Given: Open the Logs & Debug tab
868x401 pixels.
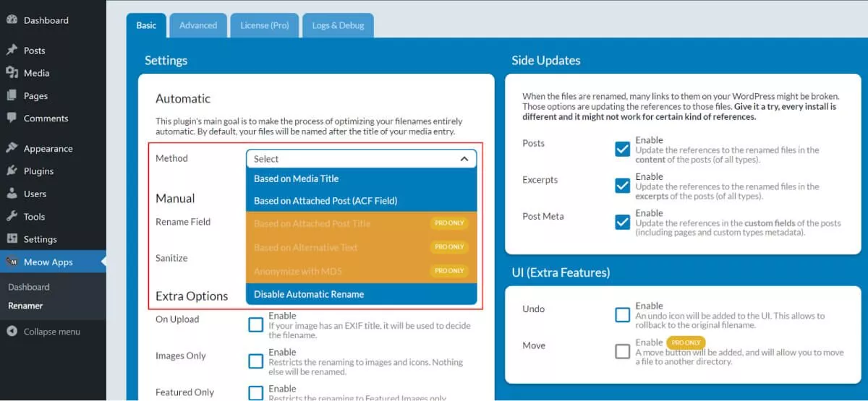Looking at the screenshot, I should [x=338, y=25].
